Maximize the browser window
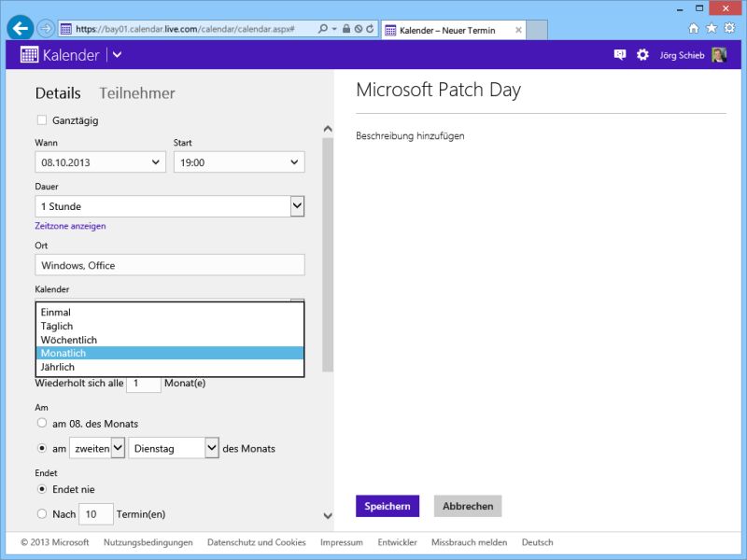 click(x=699, y=8)
